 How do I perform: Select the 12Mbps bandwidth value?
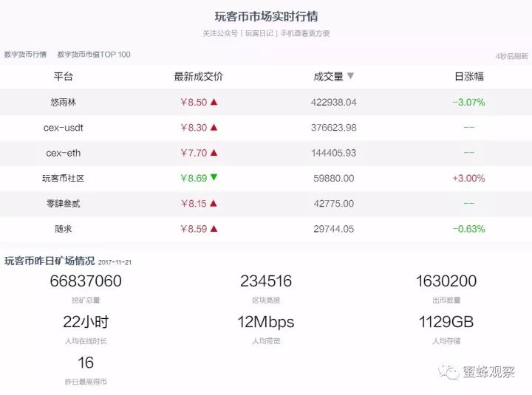coord(266,322)
